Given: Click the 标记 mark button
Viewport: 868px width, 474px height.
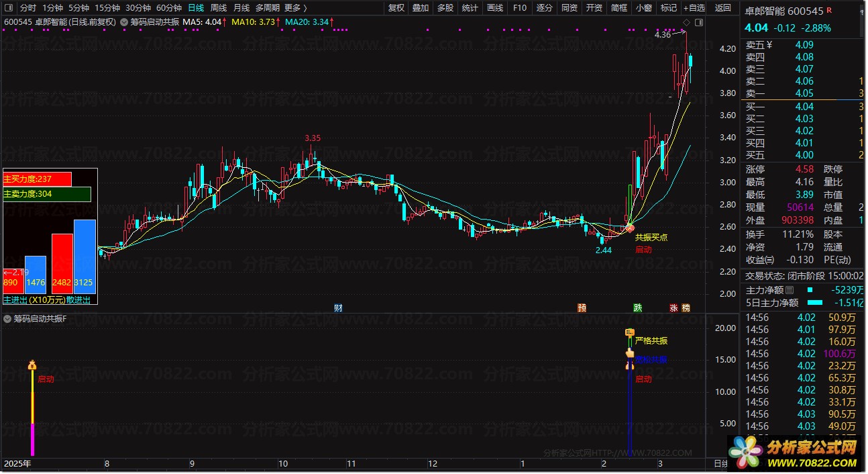Looking at the screenshot, I should coord(669,8).
